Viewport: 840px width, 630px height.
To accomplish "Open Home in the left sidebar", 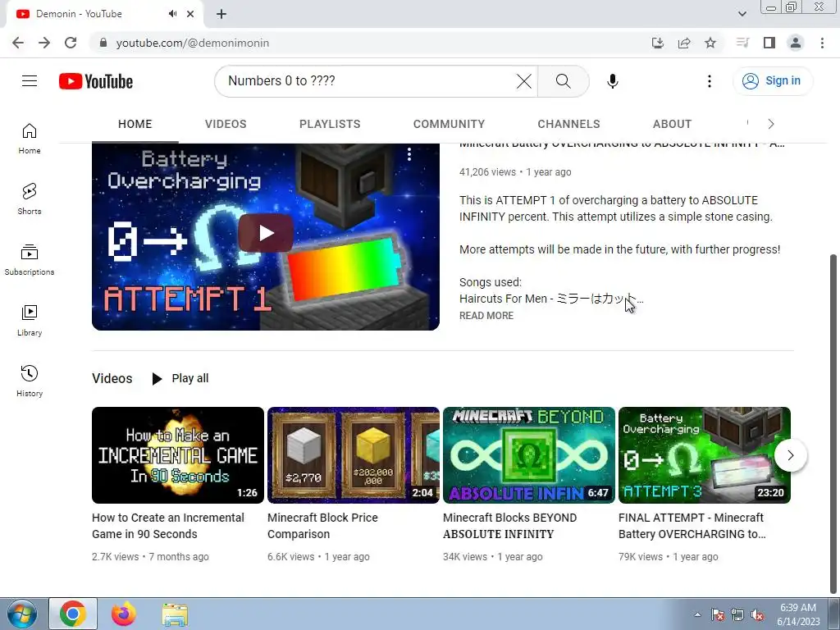I will 30,139.
